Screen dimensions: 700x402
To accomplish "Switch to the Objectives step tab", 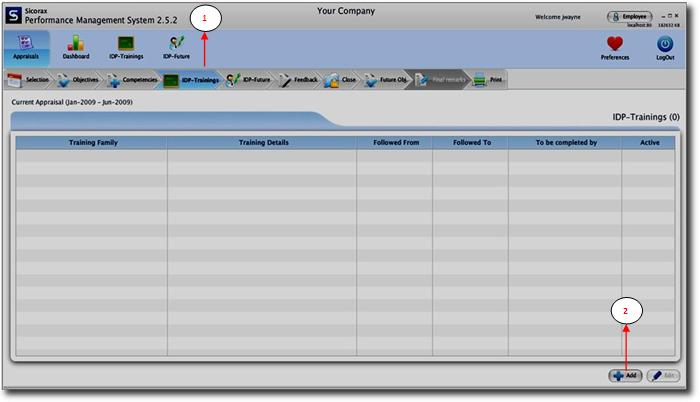I will click(79, 80).
